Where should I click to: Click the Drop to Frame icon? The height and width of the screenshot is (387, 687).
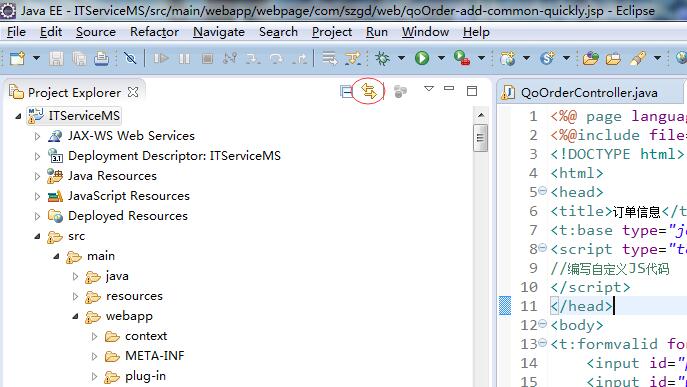click(329, 58)
